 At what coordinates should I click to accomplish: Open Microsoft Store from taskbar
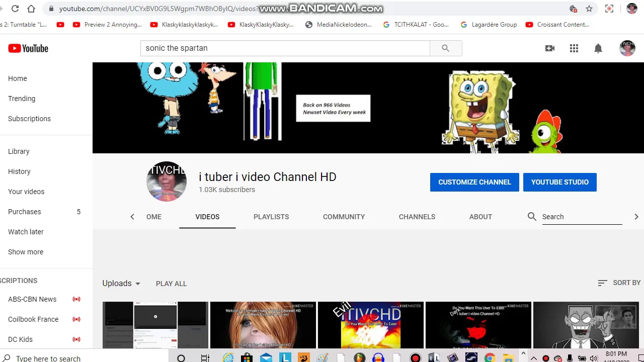pyautogui.click(x=247, y=358)
